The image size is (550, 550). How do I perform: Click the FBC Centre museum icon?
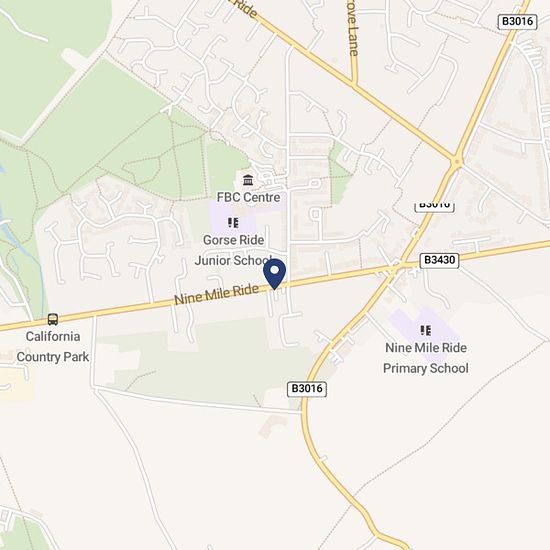[x=248, y=180]
